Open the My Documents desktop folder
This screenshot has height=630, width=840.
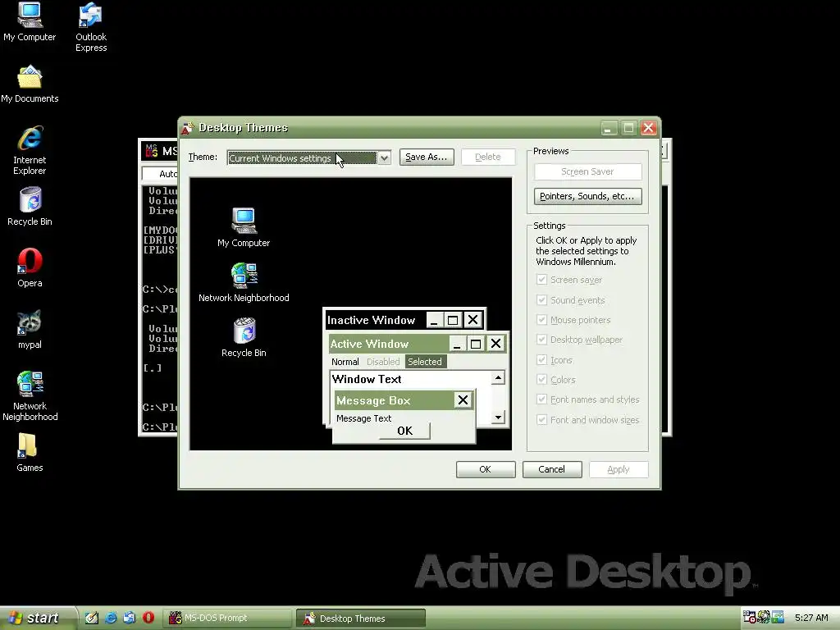pos(30,76)
